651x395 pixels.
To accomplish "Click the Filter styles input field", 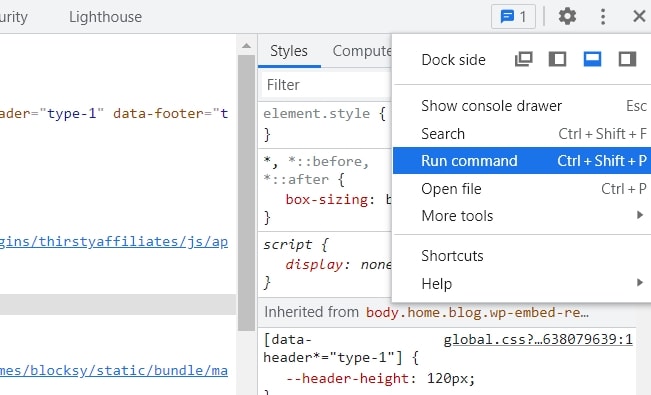I will coord(326,85).
